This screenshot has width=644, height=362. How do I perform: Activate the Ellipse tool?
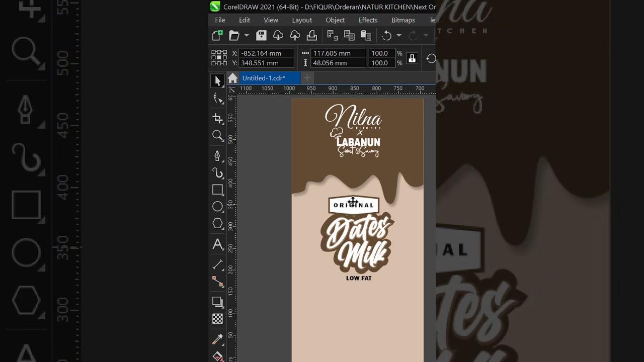[217, 207]
